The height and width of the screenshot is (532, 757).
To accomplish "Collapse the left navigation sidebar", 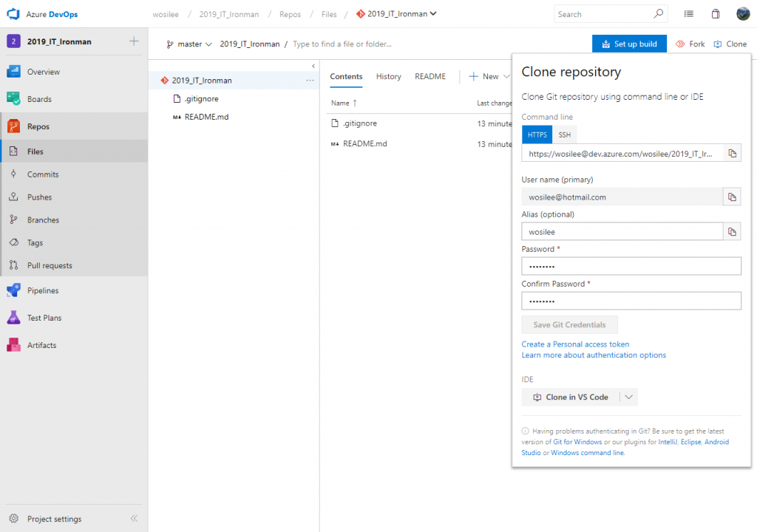I will coord(135,519).
